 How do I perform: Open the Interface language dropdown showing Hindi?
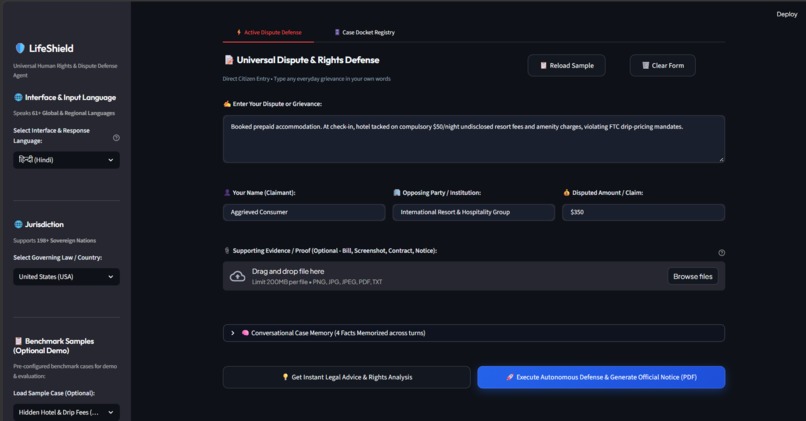click(x=66, y=160)
